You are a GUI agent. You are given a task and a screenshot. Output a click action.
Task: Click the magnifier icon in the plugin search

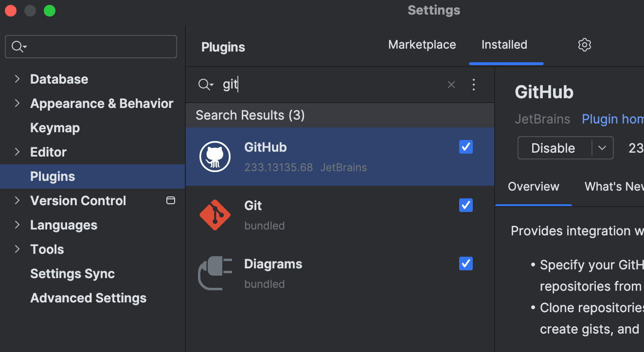coord(205,84)
